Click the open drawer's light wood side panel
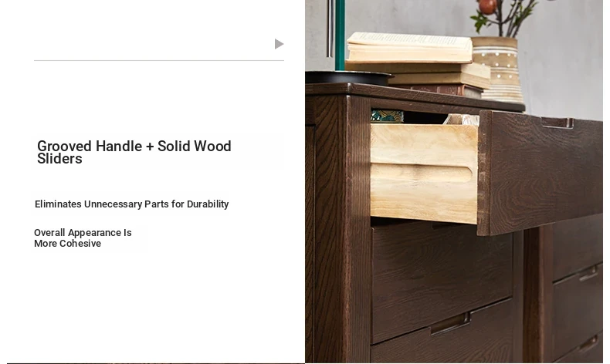The height and width of the screenshot is (364, 610). coord(424,174)
